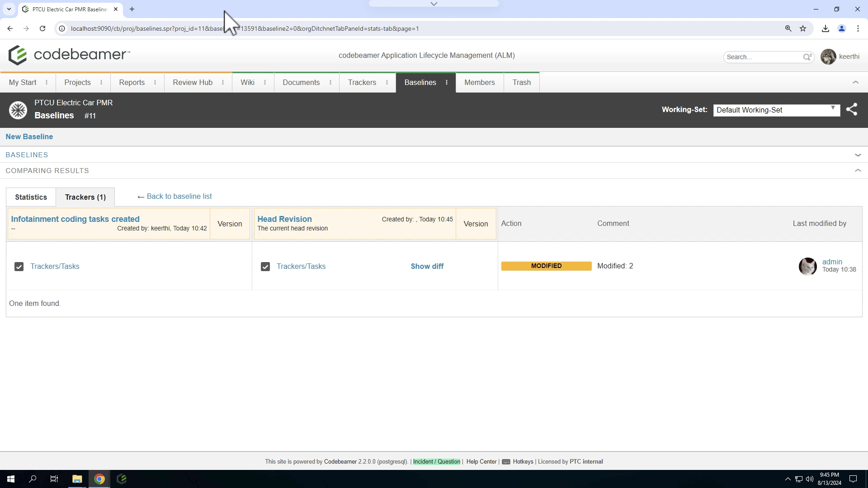Open the Working-Set dropdown
The image size is (868, 488).
pos(777,110)
